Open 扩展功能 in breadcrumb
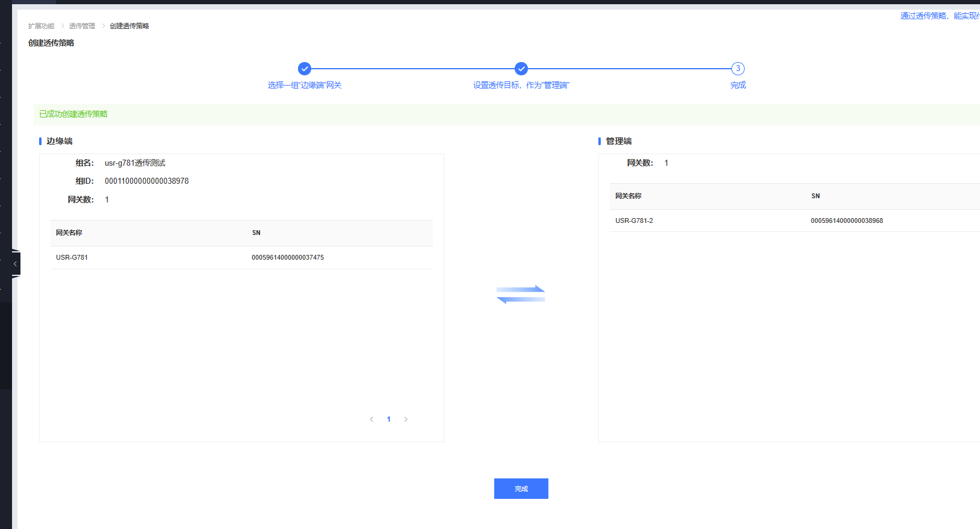Screen dimensions: 980x529 coord(41,26)
